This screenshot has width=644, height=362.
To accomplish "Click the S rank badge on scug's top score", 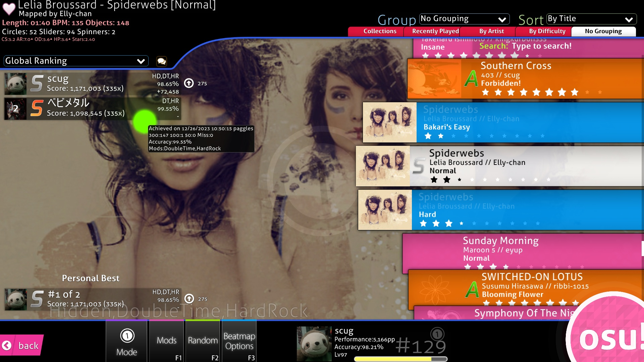I will [x=37, y=83].
